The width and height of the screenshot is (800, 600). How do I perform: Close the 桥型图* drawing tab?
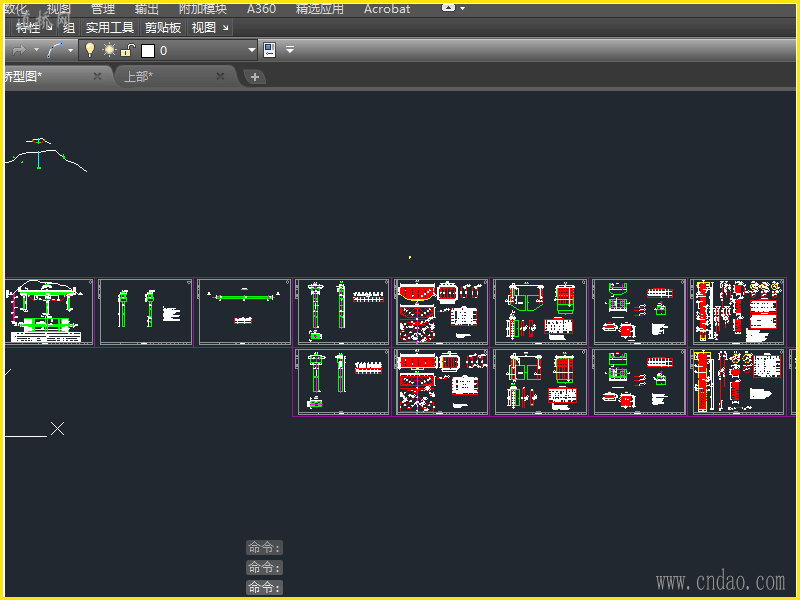(97, 76)
